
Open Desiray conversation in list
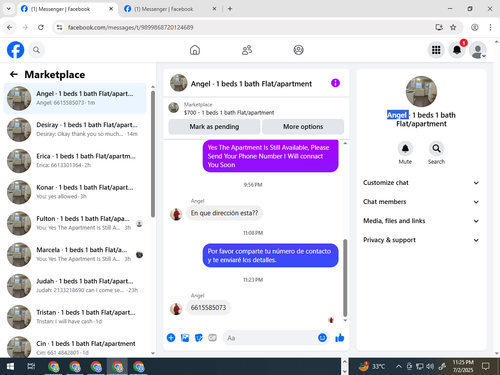click(75, 129)
